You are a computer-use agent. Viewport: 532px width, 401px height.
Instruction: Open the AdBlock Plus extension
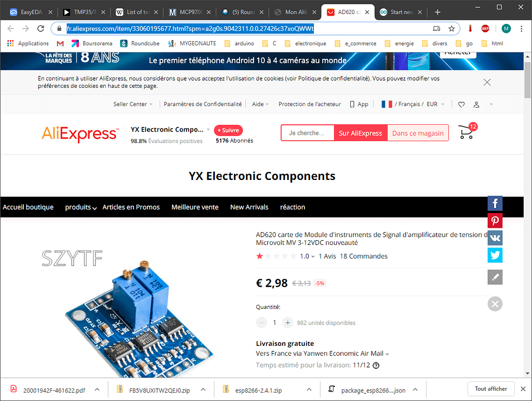485,29
